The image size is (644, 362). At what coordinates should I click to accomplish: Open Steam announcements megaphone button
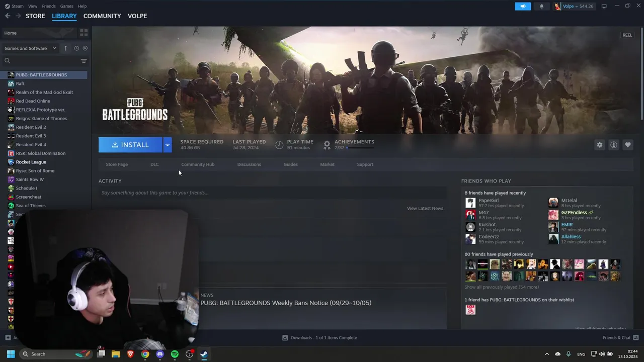[x=523, y=6]
